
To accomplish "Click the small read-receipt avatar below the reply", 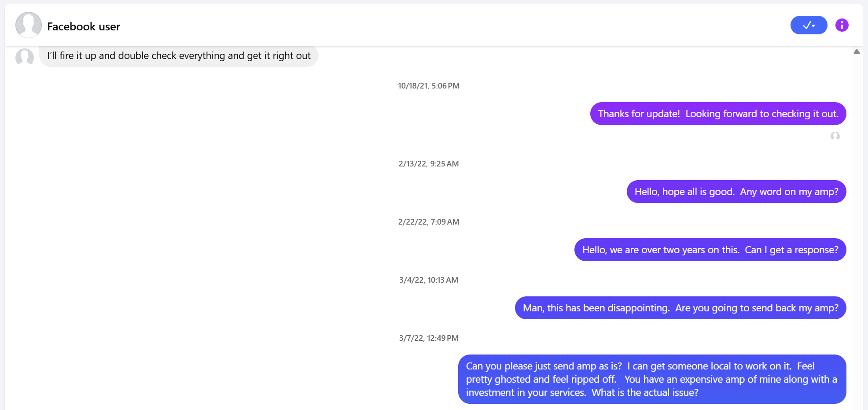I will click(835, 137).
